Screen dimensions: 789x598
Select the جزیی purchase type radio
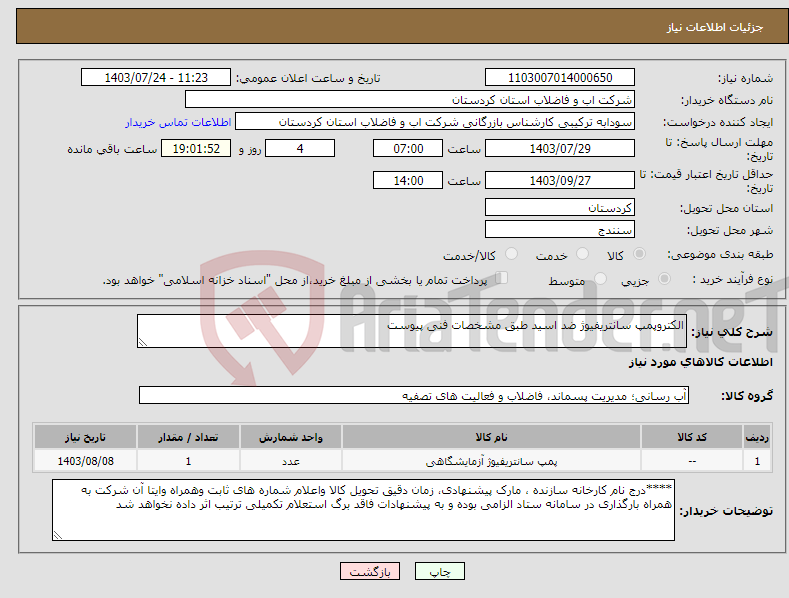click(x=664, y=278)
